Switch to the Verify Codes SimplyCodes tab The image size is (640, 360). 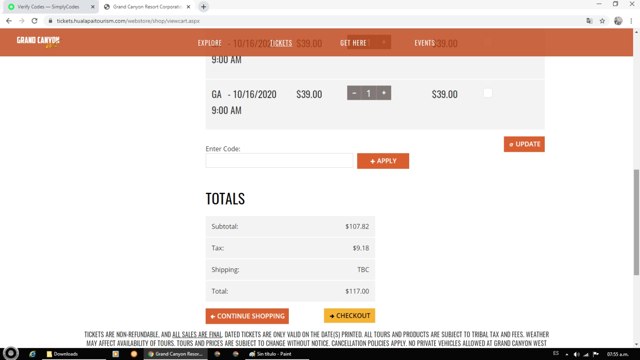coord(49,7)
